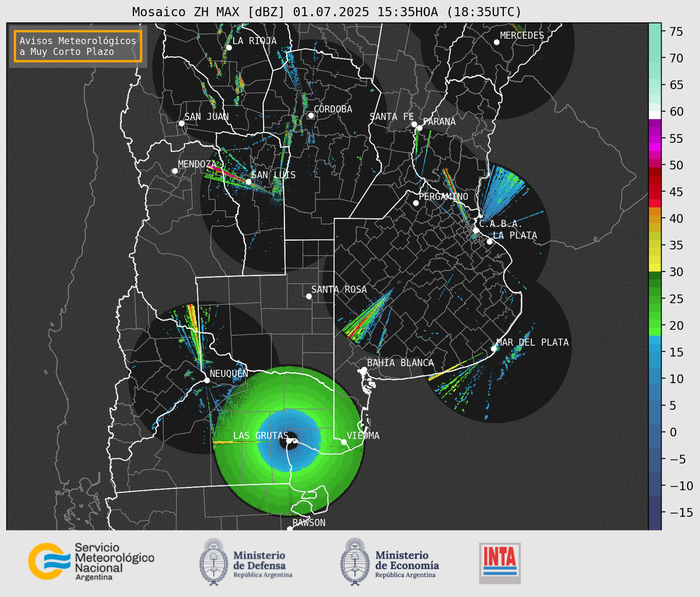The image size is (700, 597).
Task: Select the Córdoba city marker
Action: point(311,115)
